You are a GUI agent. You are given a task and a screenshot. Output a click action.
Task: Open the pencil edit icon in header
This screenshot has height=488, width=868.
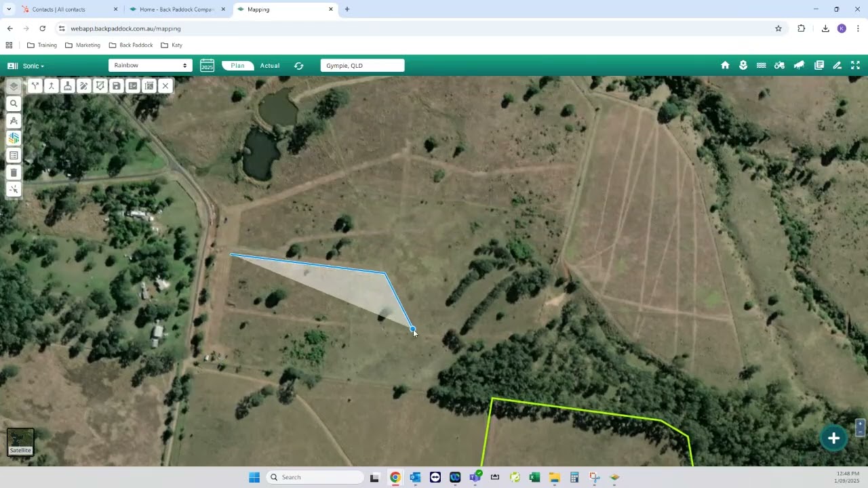837,65
